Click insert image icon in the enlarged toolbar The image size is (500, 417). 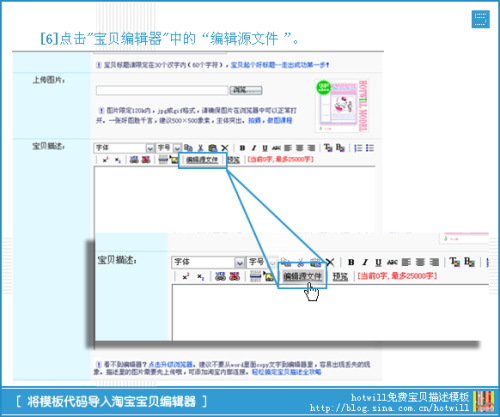pyautogui.click(x=269, y=276)
